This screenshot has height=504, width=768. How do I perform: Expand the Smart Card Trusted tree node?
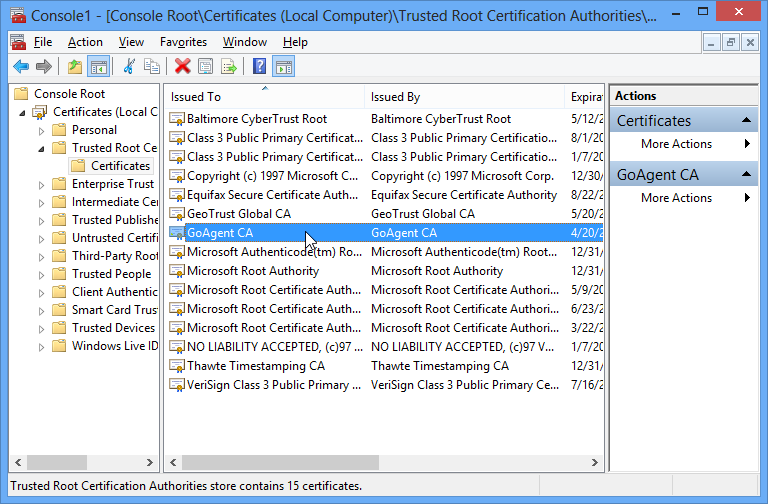pos(41,311)
